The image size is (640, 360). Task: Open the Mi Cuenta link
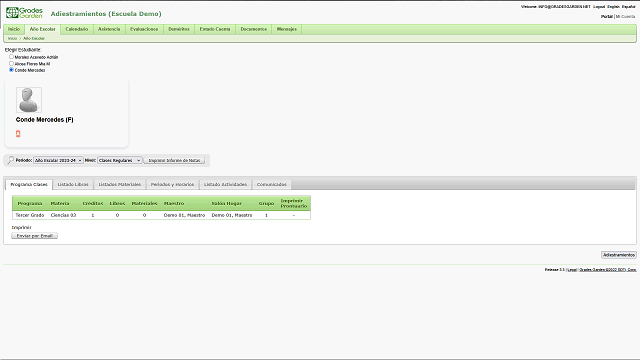click(x=625, y=16)
